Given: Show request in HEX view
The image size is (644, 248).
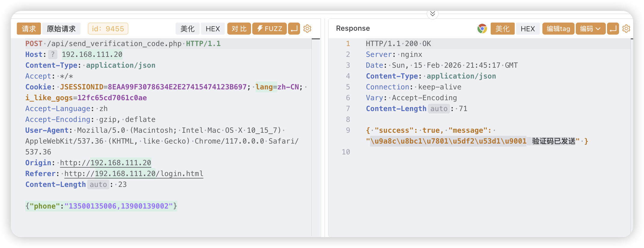Looking at the screenshot, I should point(213,29).
